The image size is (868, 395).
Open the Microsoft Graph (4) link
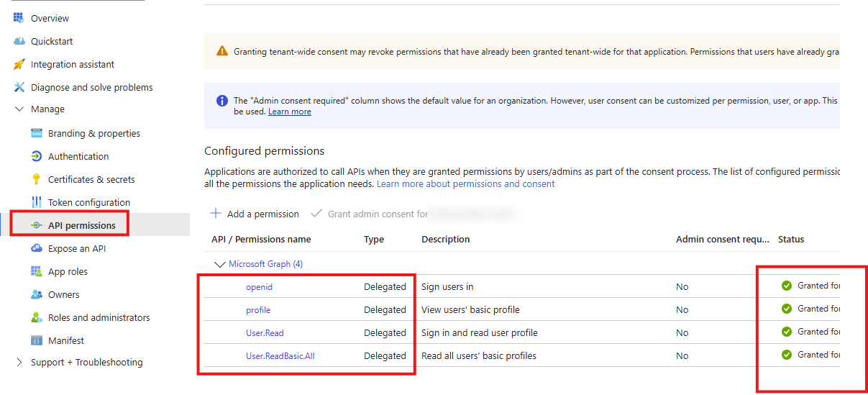click(x=266, y=264)
